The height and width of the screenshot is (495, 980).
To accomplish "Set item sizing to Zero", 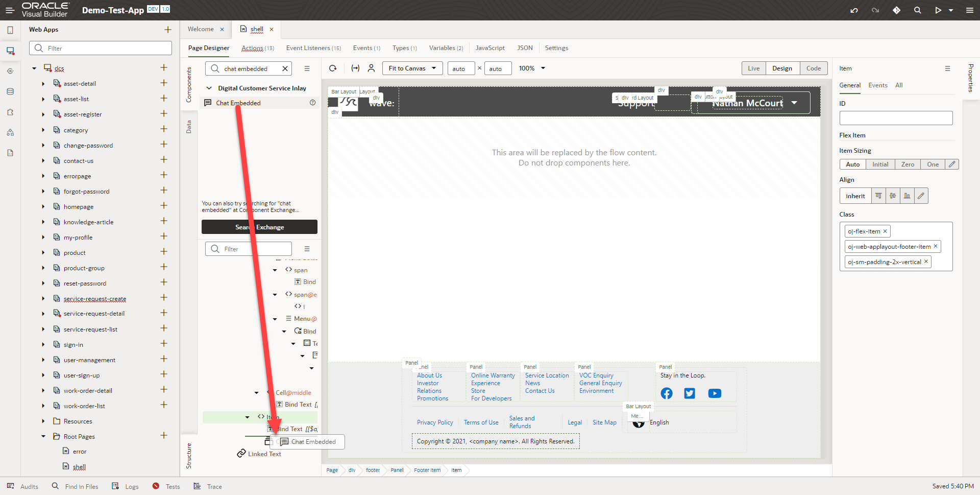I will (908, 164).
